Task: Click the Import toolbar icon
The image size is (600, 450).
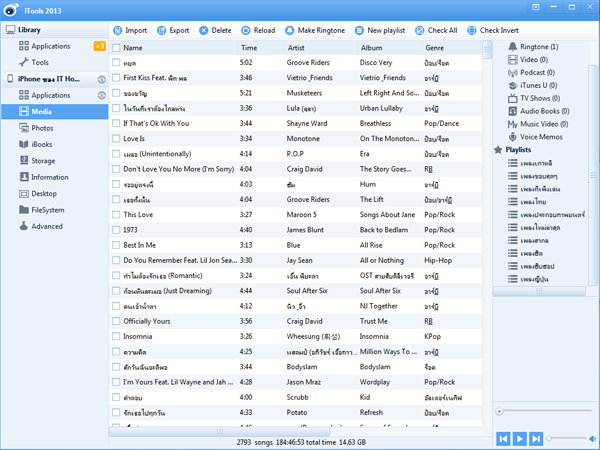Action: (x=117, y=30)
